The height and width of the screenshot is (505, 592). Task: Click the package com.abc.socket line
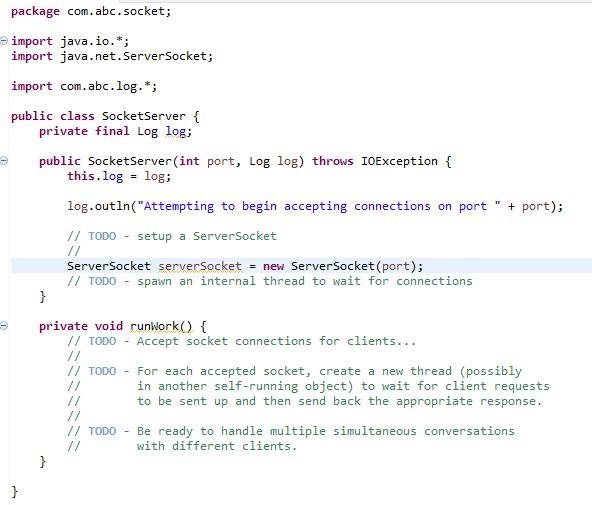pos(91,11)
